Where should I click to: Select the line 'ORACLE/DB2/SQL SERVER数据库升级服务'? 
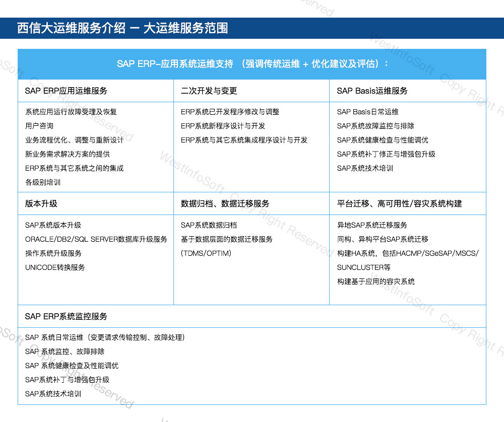coord(96,239)
